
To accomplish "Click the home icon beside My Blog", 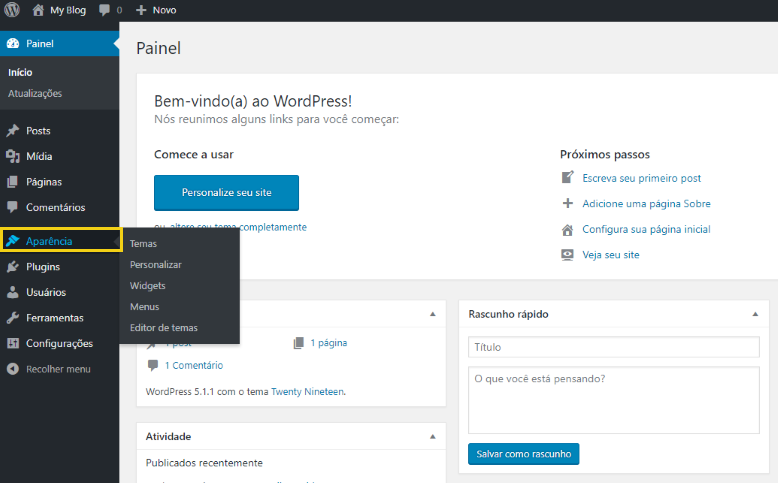I will pos(38,10).
